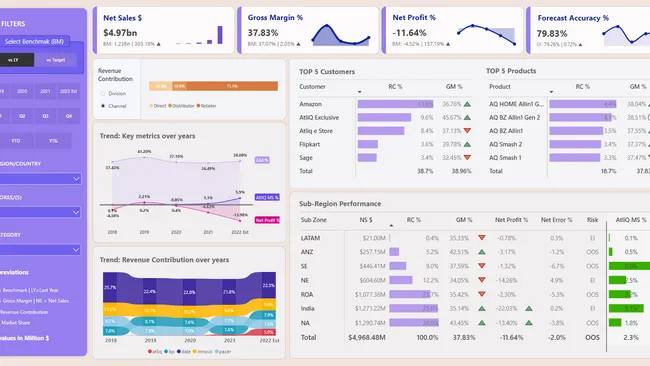Click India's green GM % up triangle
This screenshot has width=650, height=366.
tap(482, 308)
